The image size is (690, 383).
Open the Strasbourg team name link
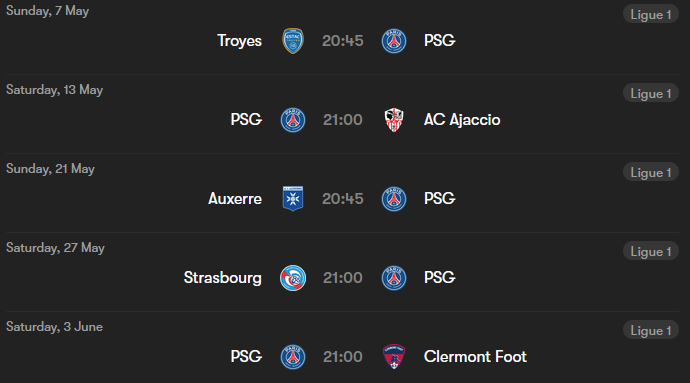[x=223, y=278]
